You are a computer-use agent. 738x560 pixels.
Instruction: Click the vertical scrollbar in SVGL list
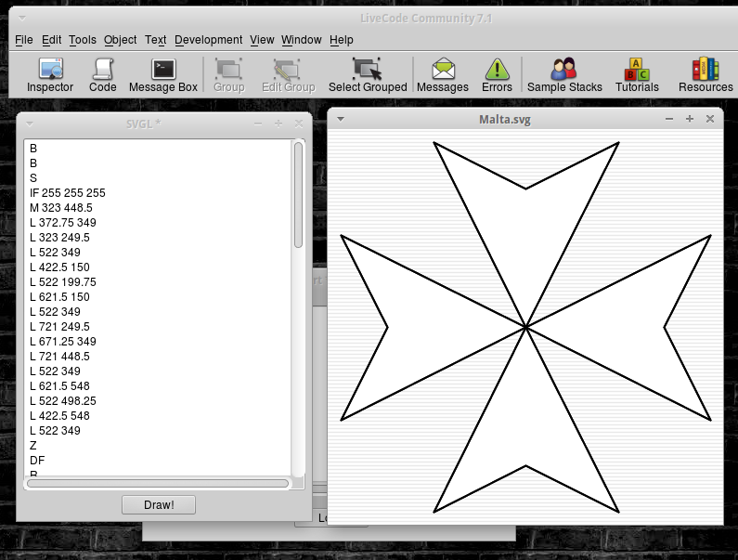299,195
